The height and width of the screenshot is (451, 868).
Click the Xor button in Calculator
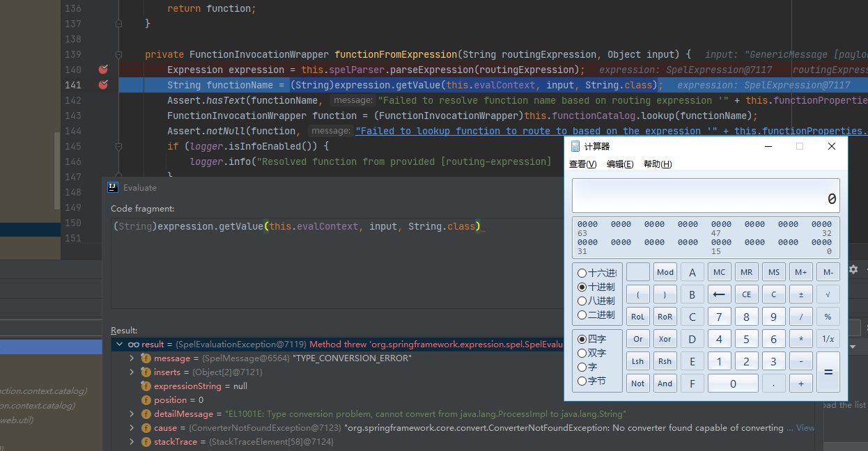tap(665, 339)
